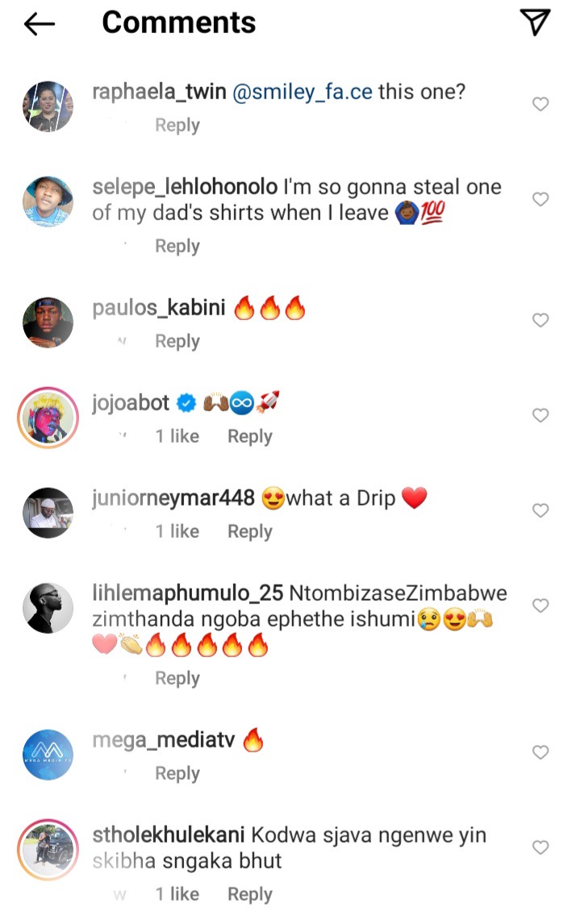Open the share paper-plane icon
The width and height of the screenshot is (572, 924).
coord(536,23)
